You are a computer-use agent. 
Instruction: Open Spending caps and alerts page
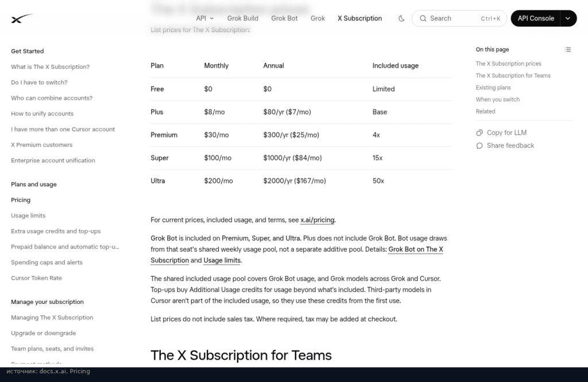pos(47,263)
